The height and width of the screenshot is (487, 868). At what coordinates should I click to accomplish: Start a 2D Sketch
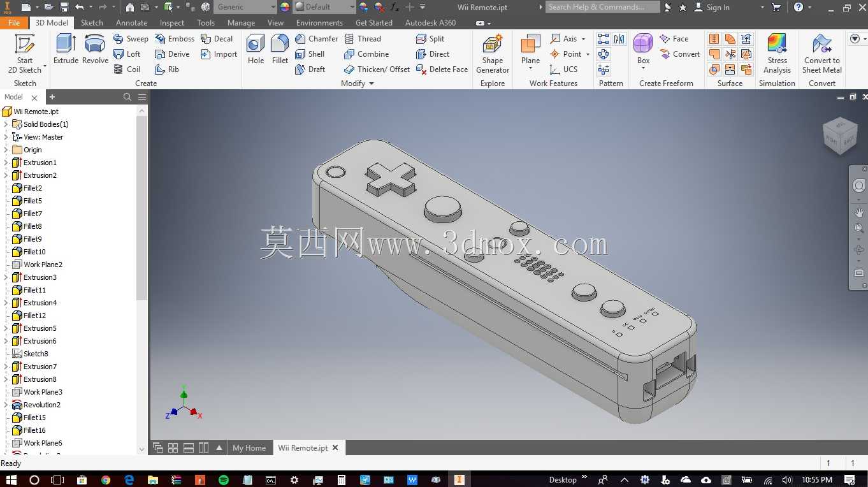click(25, 54)
